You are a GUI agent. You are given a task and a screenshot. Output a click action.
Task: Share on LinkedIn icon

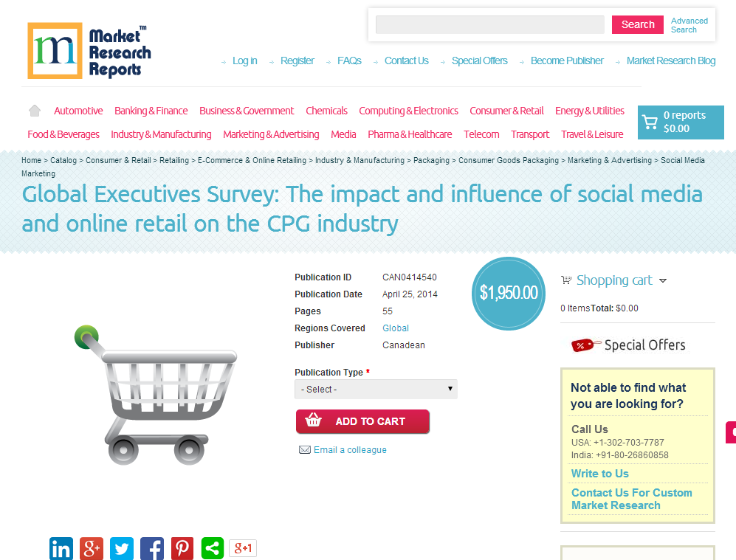coord(61,548)
